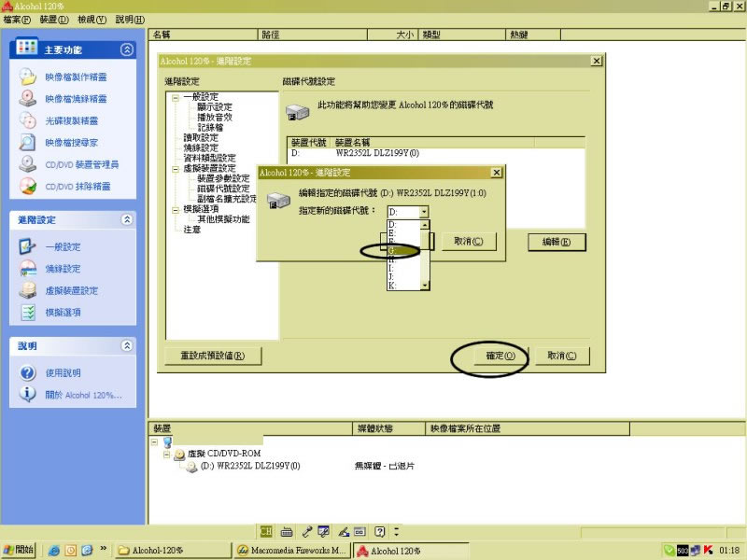Click the 名稱 column header
The image size is (747, 560).
[x=203, y=35]
